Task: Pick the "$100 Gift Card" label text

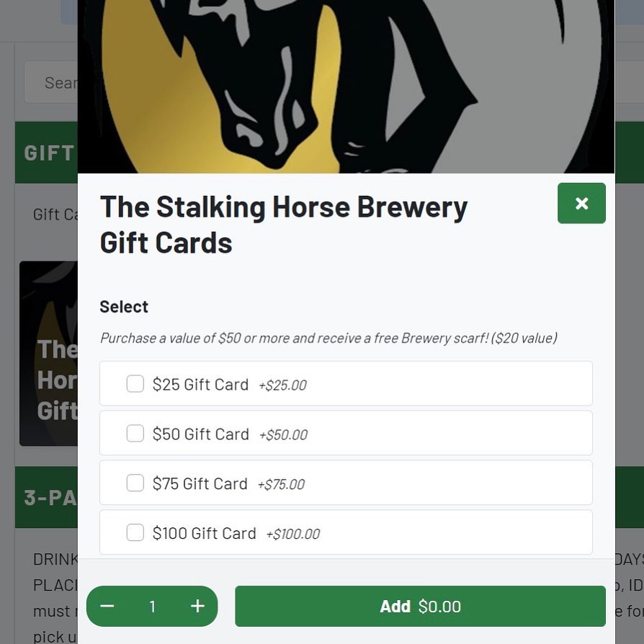Action: point(205,534)
